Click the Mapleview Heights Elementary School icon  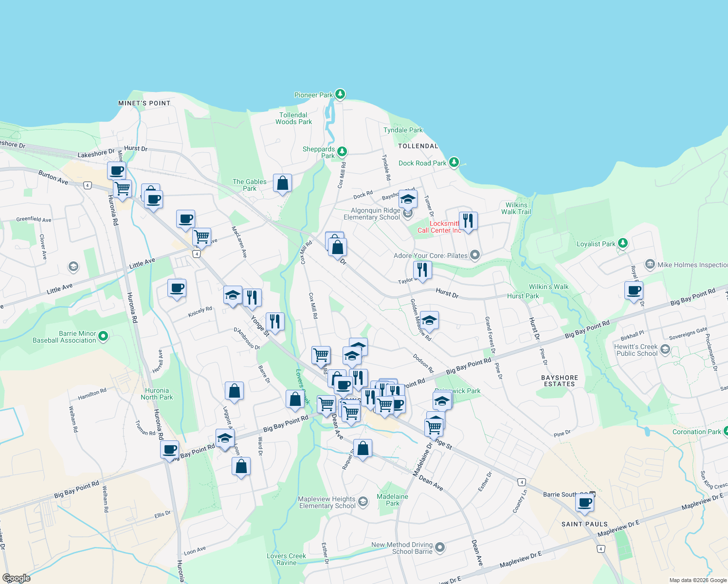click(x=362, y=501)
